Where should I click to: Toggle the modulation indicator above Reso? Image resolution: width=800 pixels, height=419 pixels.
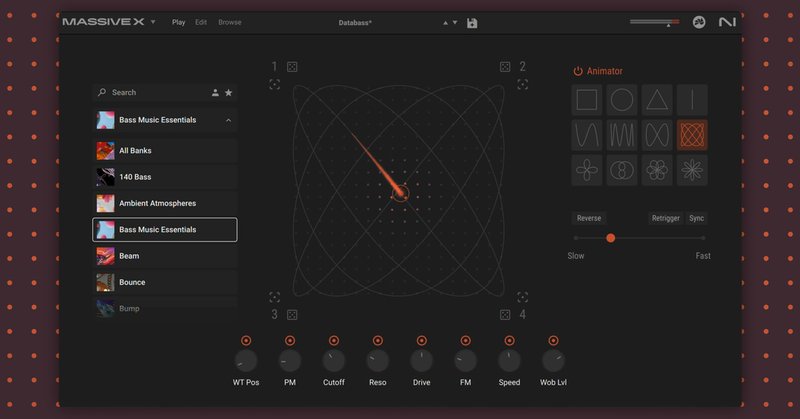378,340
